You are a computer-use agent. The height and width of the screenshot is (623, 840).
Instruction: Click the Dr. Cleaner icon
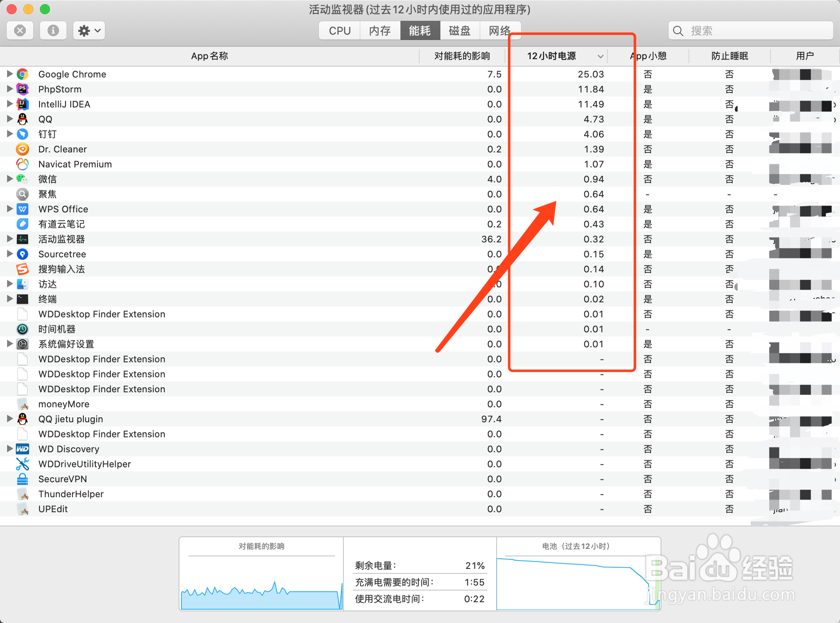pos(22,149)
